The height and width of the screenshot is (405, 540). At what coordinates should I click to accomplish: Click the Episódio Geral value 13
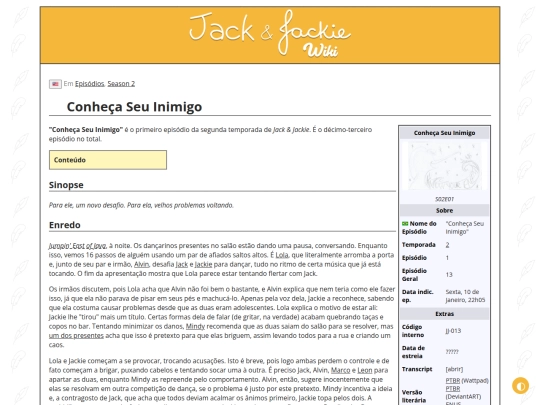click(x=449, y=274)
